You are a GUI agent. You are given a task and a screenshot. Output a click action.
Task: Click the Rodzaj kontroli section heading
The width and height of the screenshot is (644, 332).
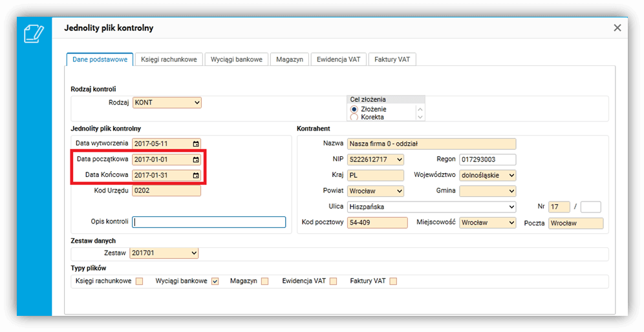93,89
